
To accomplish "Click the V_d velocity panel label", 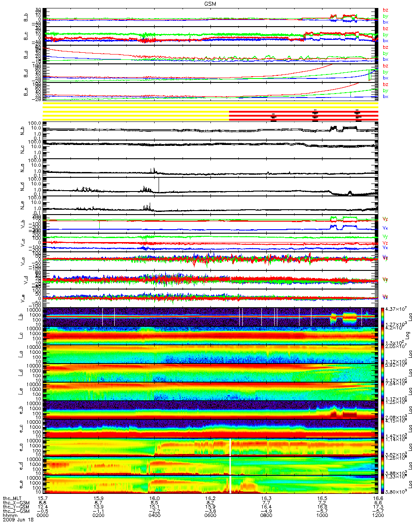I will click(26, 280).
